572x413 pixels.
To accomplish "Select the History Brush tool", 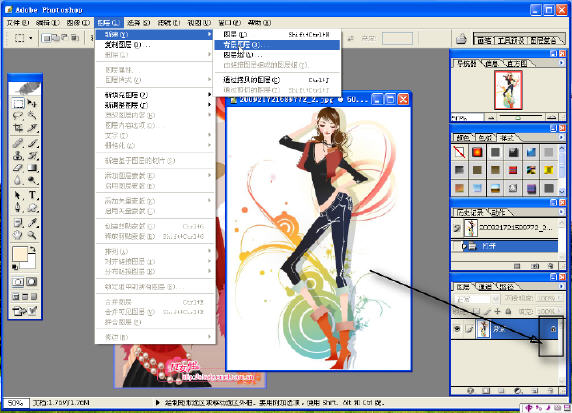I will click(32, 156).
